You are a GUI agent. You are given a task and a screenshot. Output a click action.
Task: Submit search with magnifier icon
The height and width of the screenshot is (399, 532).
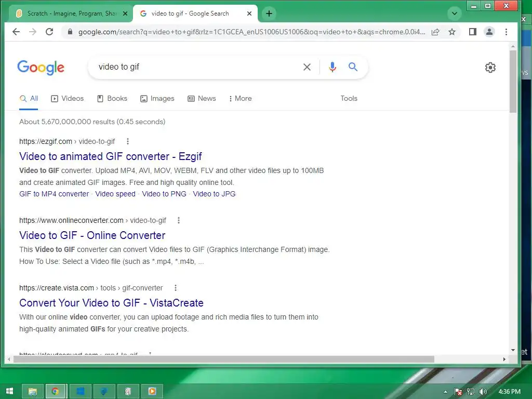click(x=353, y=67)
